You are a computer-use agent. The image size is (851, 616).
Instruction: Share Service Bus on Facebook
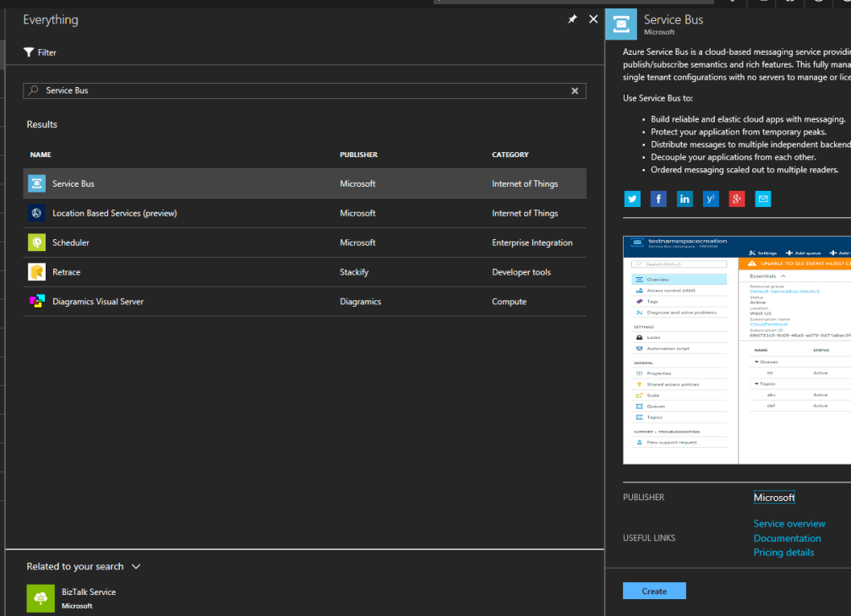click(x=658, y=199)
